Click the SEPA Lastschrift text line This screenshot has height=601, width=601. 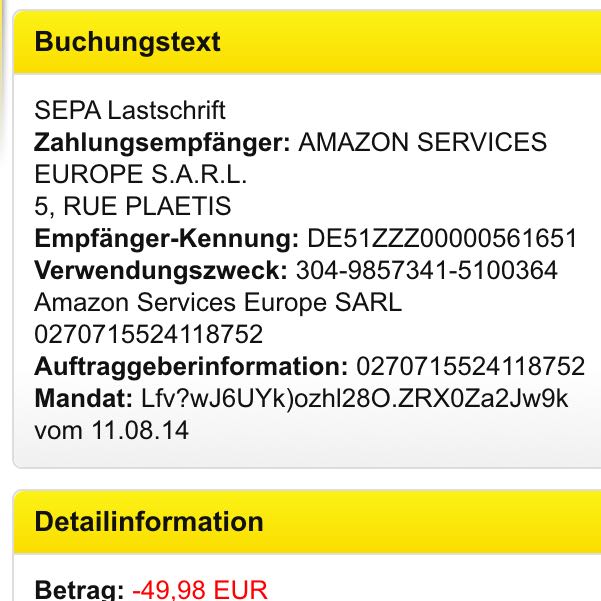(130, 110)
